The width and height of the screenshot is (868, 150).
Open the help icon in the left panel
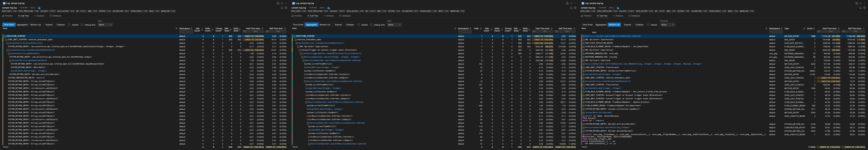tap(286, 8)
